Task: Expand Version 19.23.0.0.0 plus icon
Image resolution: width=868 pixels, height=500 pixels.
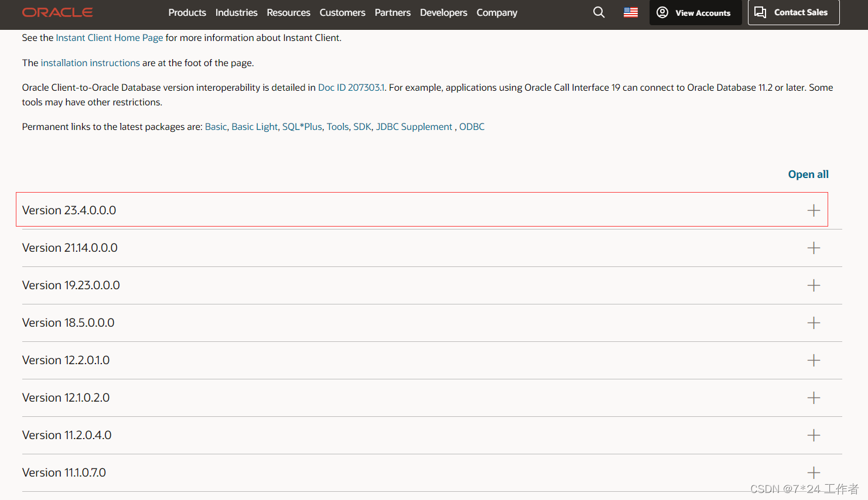Action: click(x=814, y=285)
